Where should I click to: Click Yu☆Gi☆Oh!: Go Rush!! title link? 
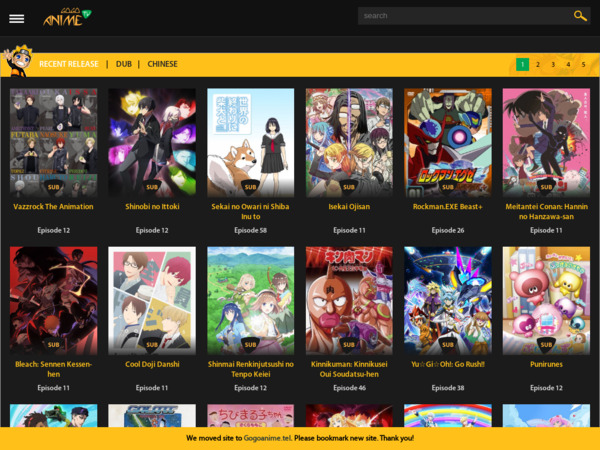click(x=448, y=364)
